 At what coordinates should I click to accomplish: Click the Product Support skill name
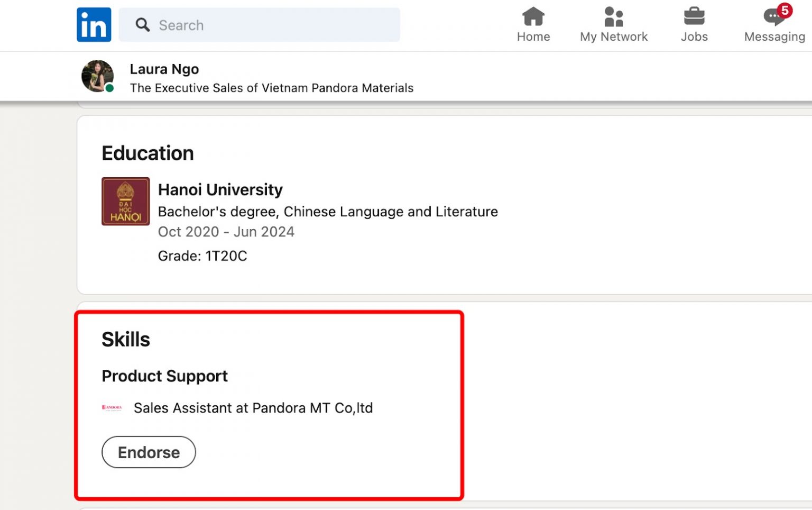coord(164,376)
